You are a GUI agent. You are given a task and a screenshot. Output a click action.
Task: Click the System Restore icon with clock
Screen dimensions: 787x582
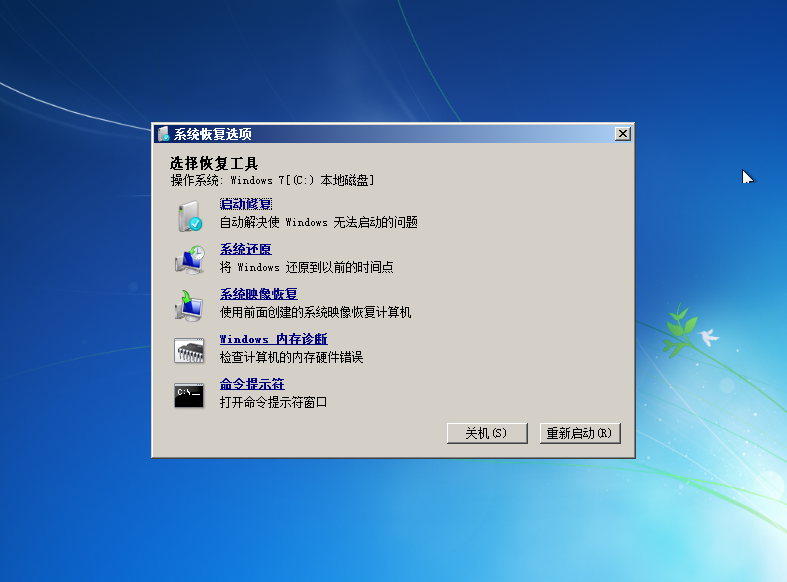pos(189,260)
